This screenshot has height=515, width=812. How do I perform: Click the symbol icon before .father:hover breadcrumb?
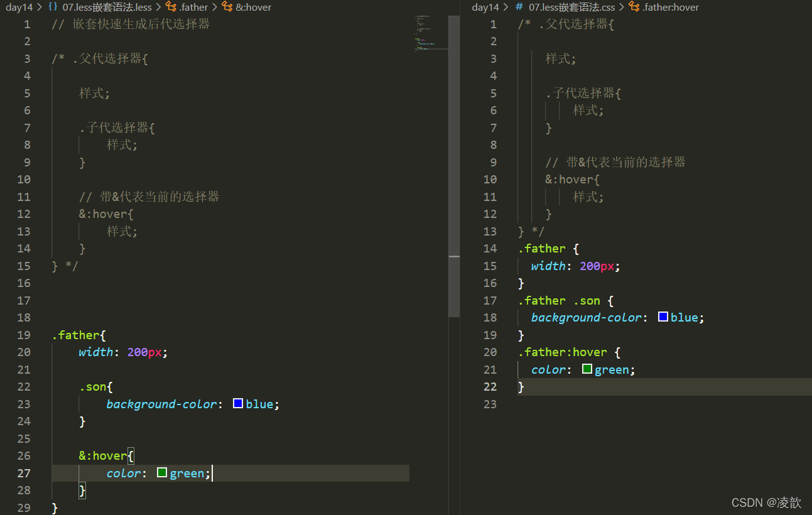(634, 7)
